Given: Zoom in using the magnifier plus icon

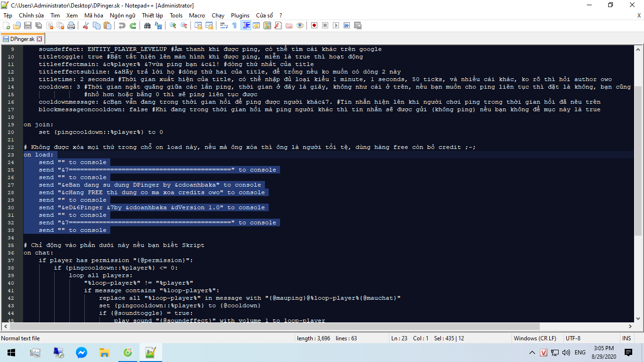Looking at the screenshot, I should (173, 25).
